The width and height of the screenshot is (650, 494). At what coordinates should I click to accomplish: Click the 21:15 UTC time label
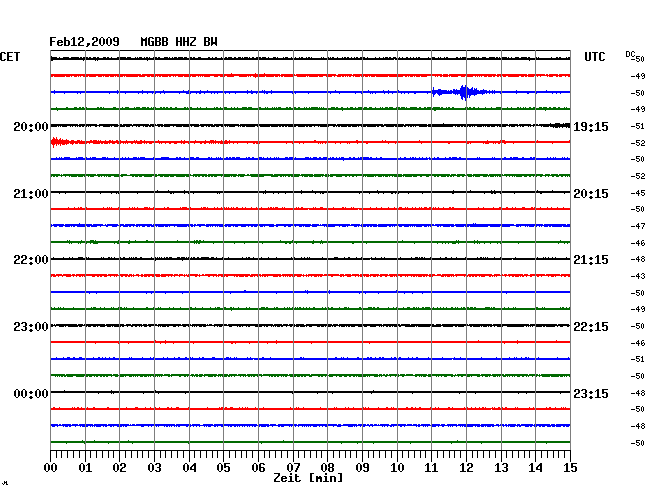point(591,260)
